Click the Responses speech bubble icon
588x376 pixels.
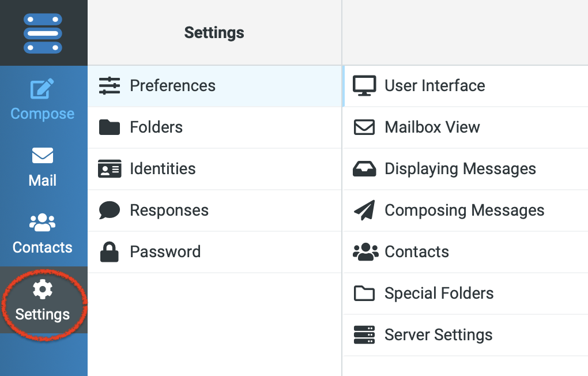[110, 210]
